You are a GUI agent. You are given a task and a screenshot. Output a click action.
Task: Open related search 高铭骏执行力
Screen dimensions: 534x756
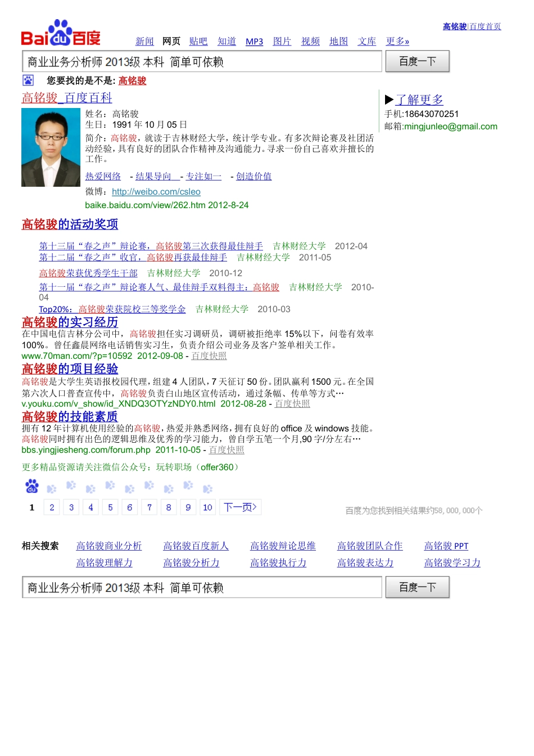(x=278, y=562)
